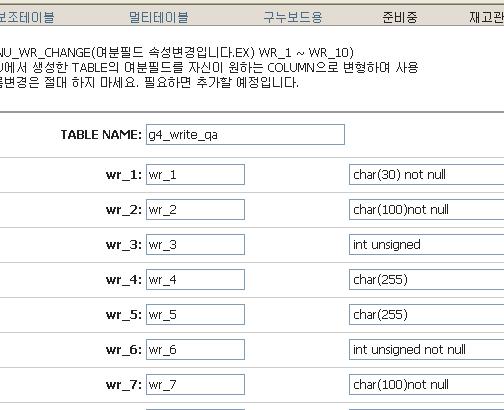Edit the int unsigned type field for wr_3

click(x=427, y=244)
